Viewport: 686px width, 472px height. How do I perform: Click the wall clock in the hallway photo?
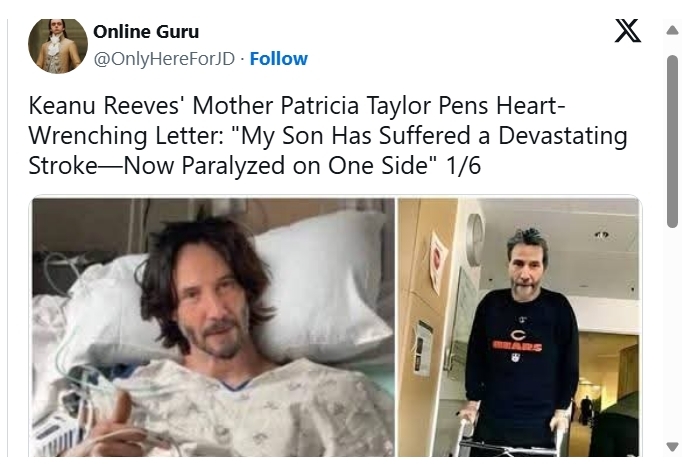tap(475, 239)
